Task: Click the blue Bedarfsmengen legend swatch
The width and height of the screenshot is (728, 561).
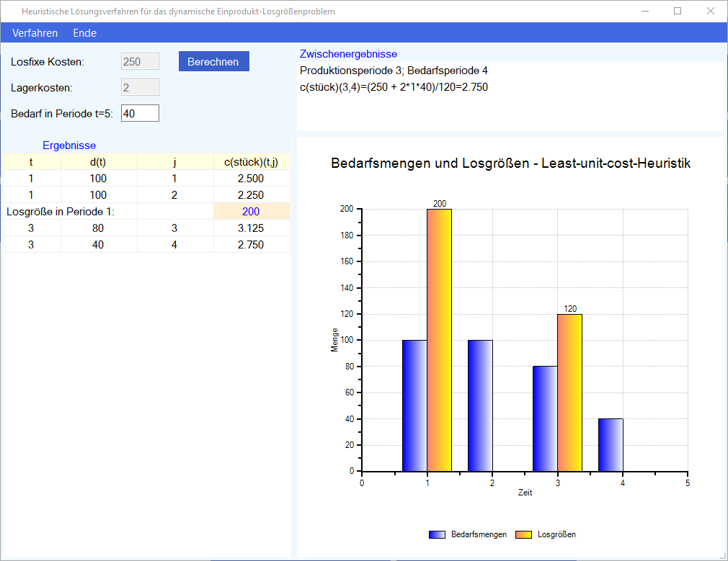Action: tap(437, 534)
